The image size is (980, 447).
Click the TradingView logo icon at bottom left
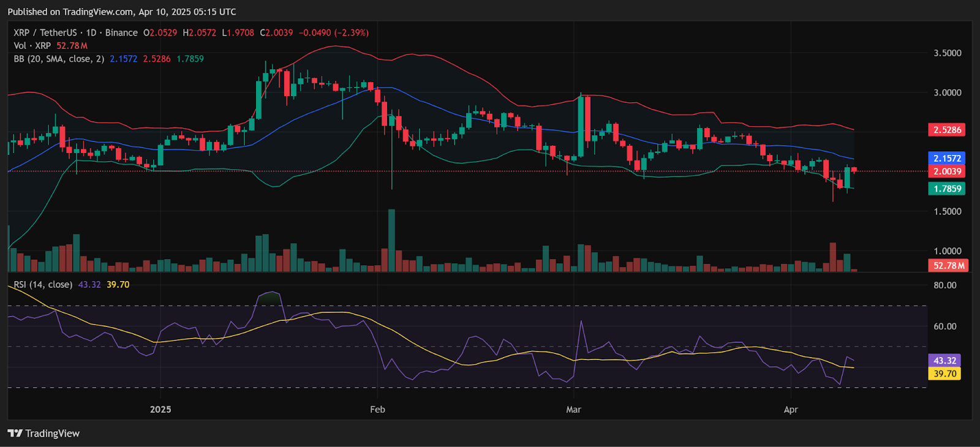point(15,434)
